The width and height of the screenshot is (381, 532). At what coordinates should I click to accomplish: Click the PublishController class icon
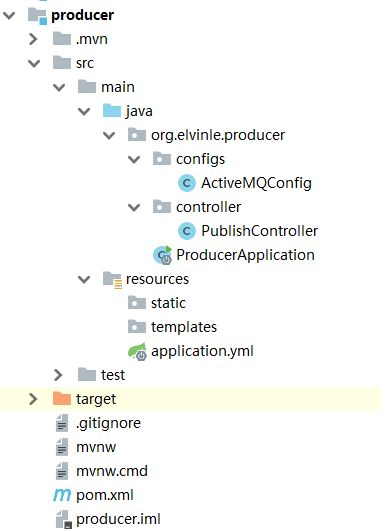coord(186,231)
